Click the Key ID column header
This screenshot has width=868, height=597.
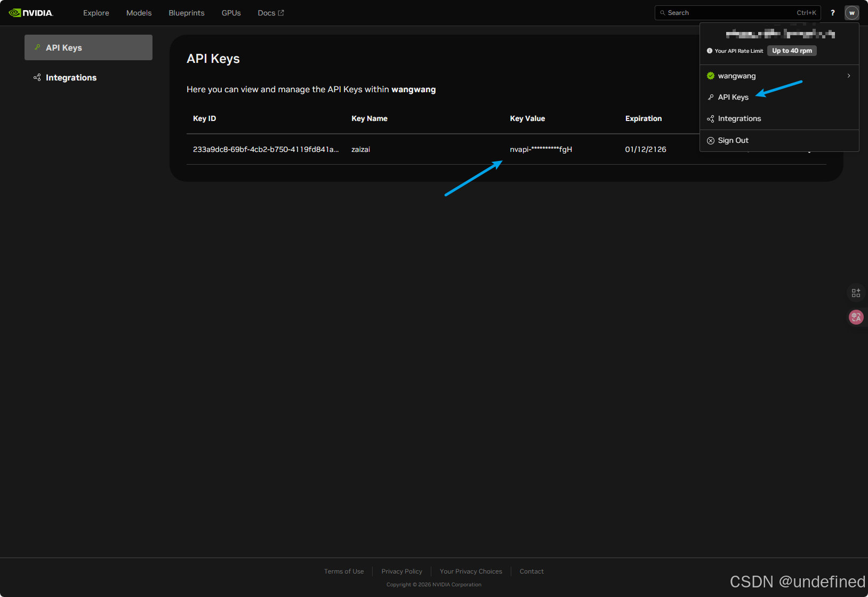coord(205,118)
